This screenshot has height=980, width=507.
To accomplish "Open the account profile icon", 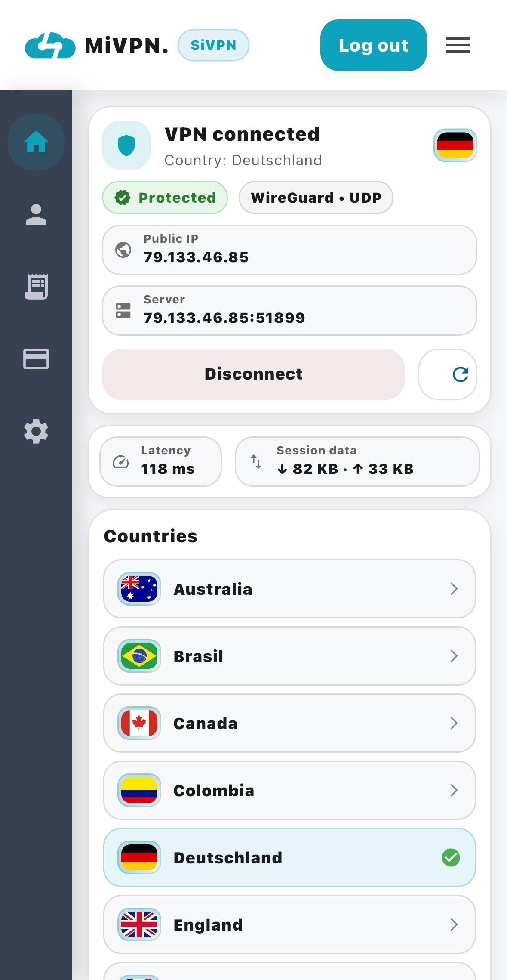I will (36, 214).
